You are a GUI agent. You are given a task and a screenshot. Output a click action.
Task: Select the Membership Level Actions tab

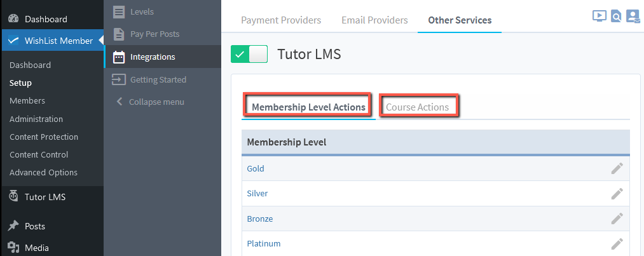coord(308,107)
